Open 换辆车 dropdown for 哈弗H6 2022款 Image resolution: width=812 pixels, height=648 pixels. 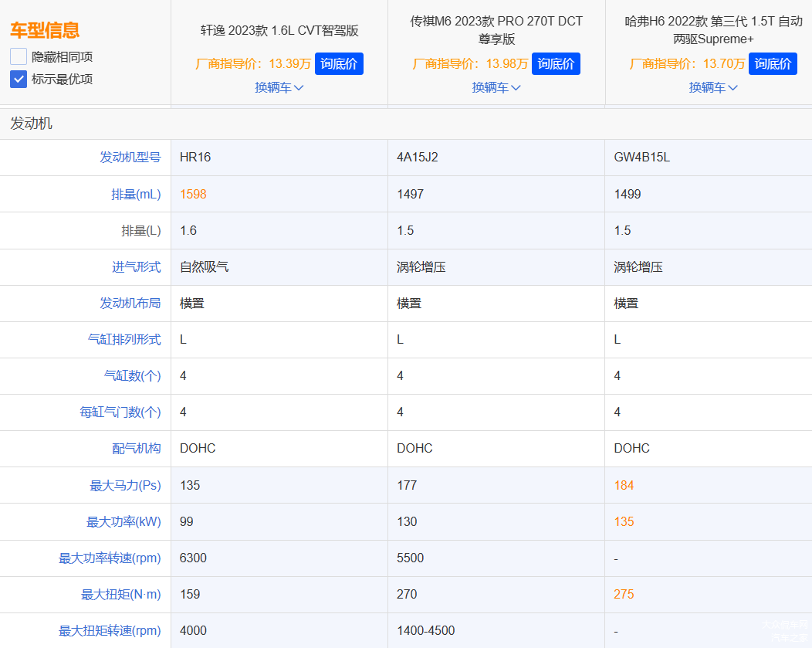[x=713, y=88]
